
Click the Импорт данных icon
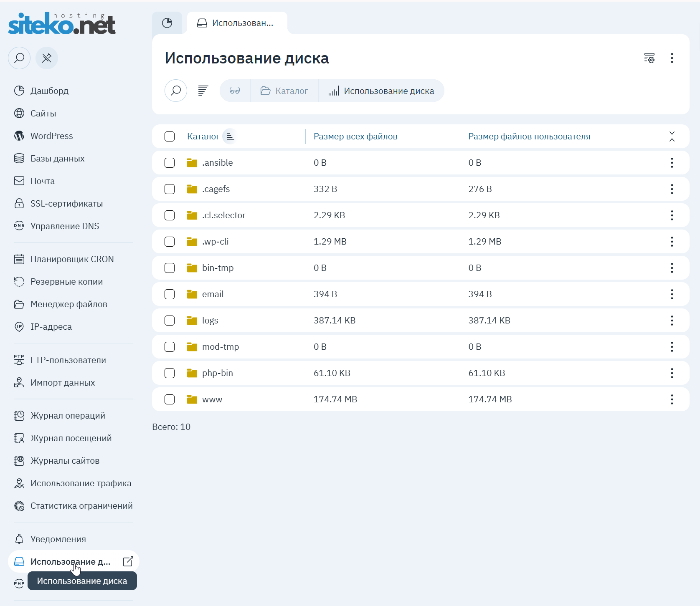click(x=19, y=382)
